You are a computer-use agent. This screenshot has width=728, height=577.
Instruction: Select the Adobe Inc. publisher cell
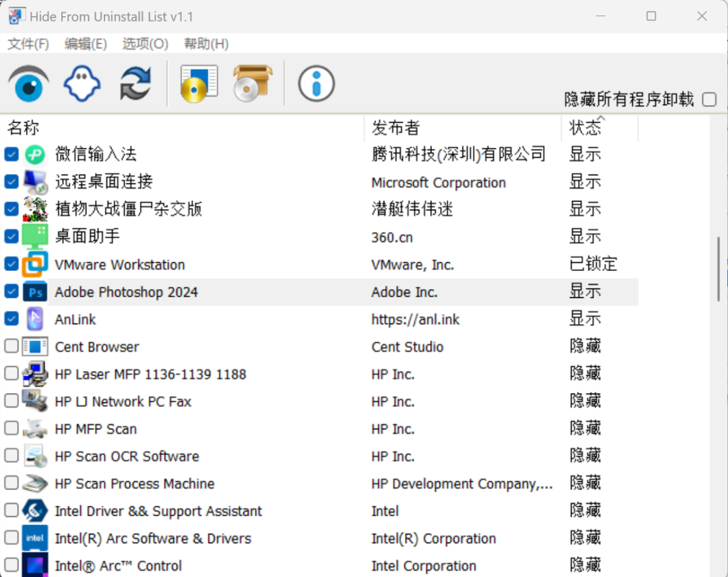coord(404,292)
